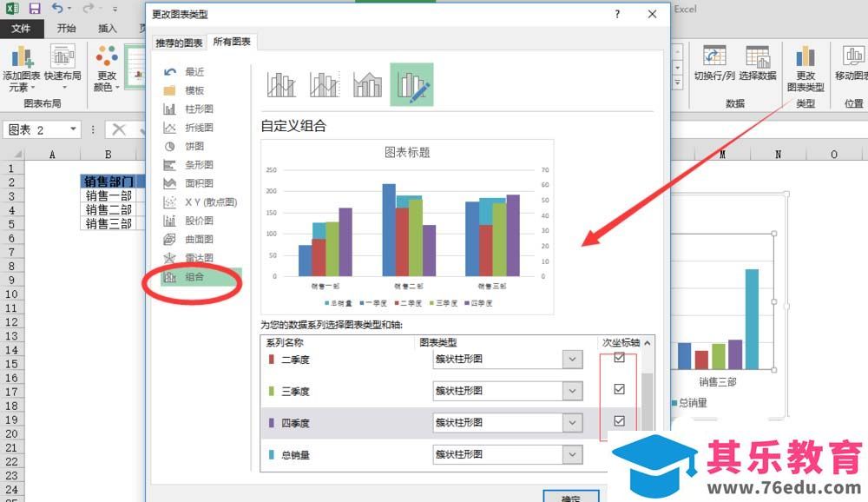Click the 总销量 teal series color marker
This screenshot has height=502, width=868.
(271, 455)
